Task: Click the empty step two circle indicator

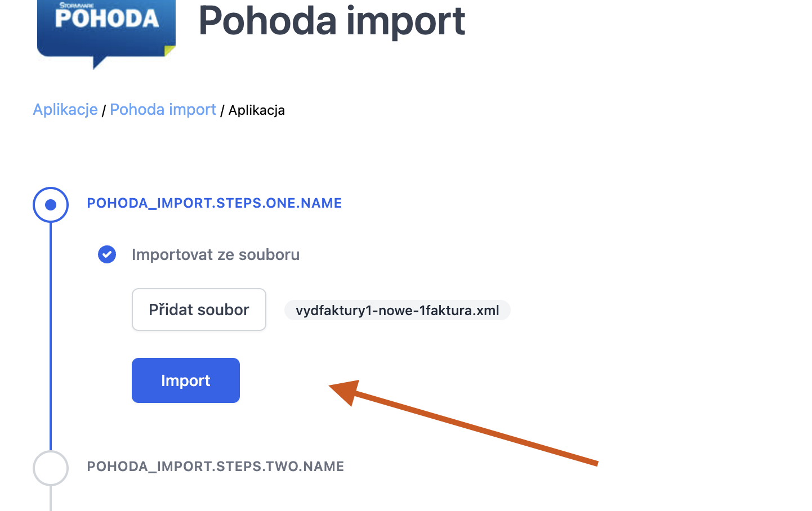Action: pyautogui.click(x=51, y=468)
